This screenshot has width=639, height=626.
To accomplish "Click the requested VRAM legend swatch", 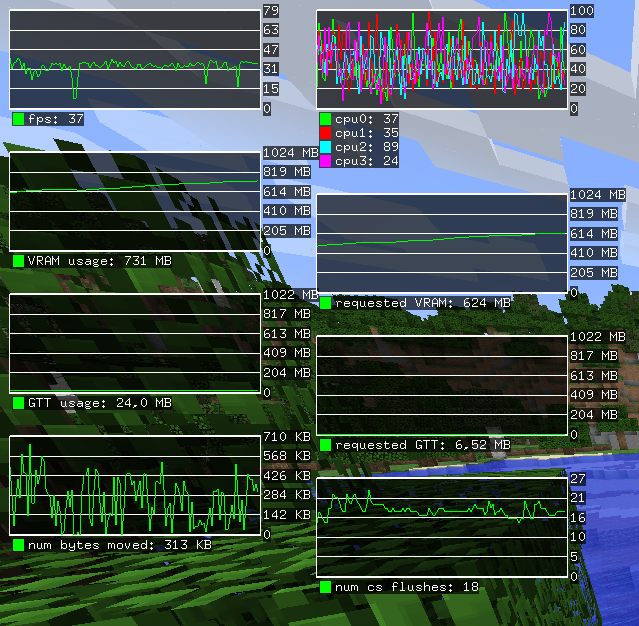I will click(x=325, y=303).
